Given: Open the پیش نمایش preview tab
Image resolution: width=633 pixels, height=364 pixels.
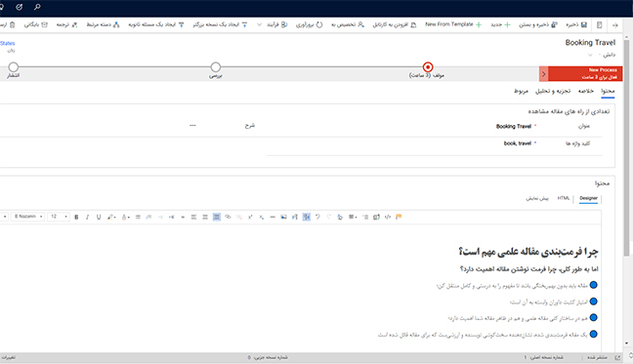Looking at the screenshot, I should (537, 198).
